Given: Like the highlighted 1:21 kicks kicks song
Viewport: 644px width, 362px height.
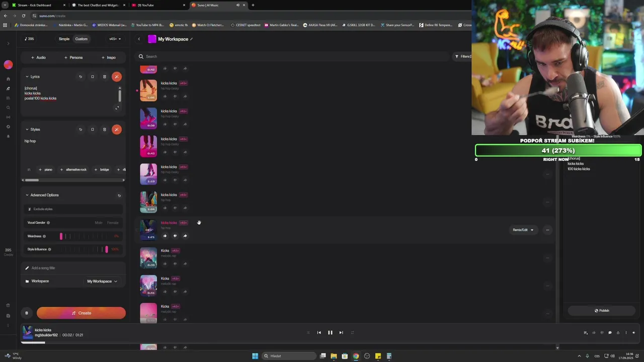Looking at the screenshot, I should point(165,236).
